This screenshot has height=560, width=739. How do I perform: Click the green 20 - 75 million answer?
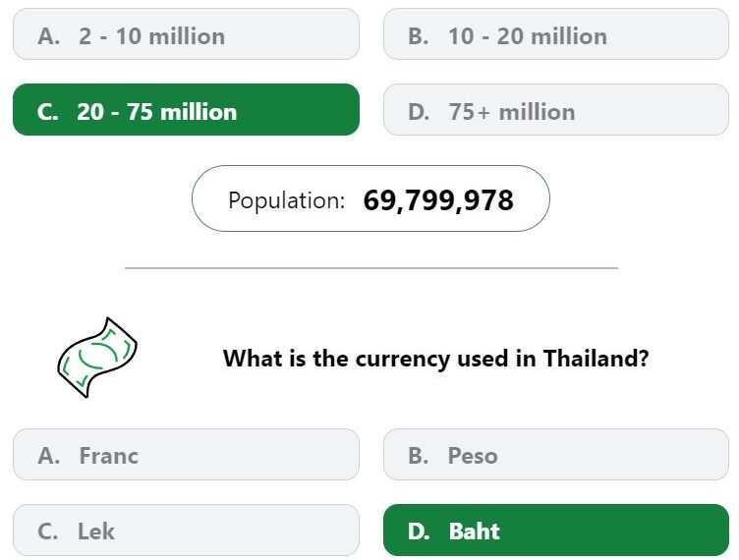pos(186,110)
